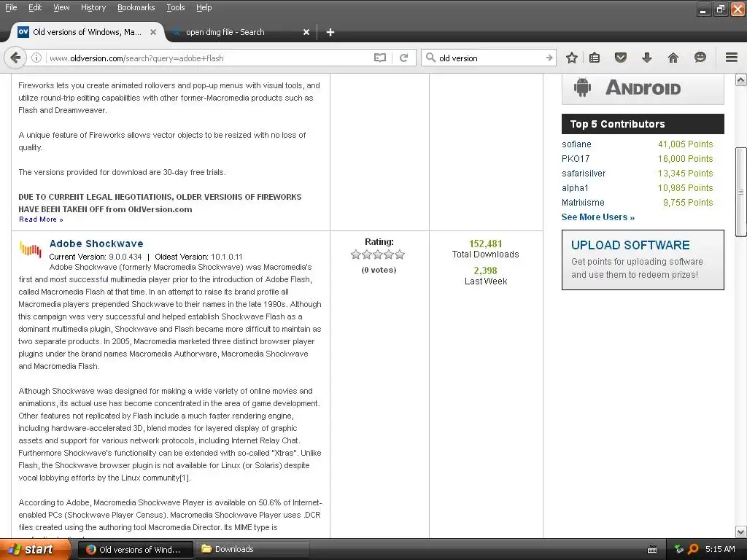Click the Adobe Shockwave logo icon
This screenshot has height=560, width=747.
pyautogui.click(x=31, y=249)
